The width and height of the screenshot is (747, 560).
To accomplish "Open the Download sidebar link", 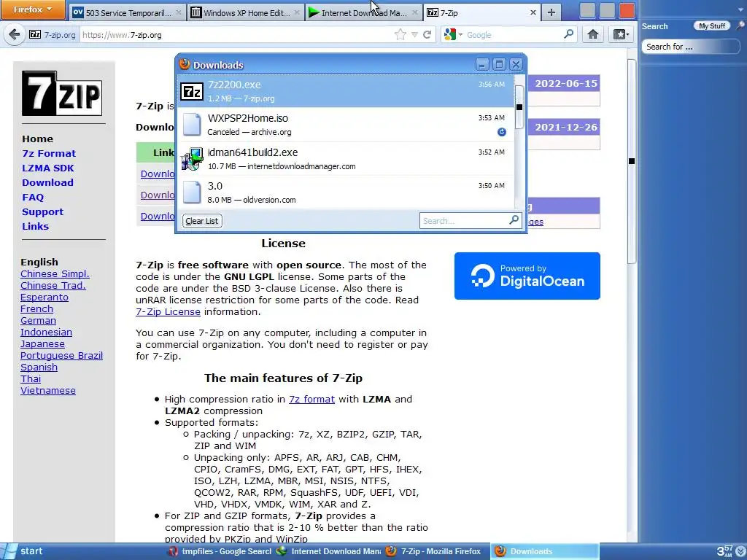I will tap(47, 182).
